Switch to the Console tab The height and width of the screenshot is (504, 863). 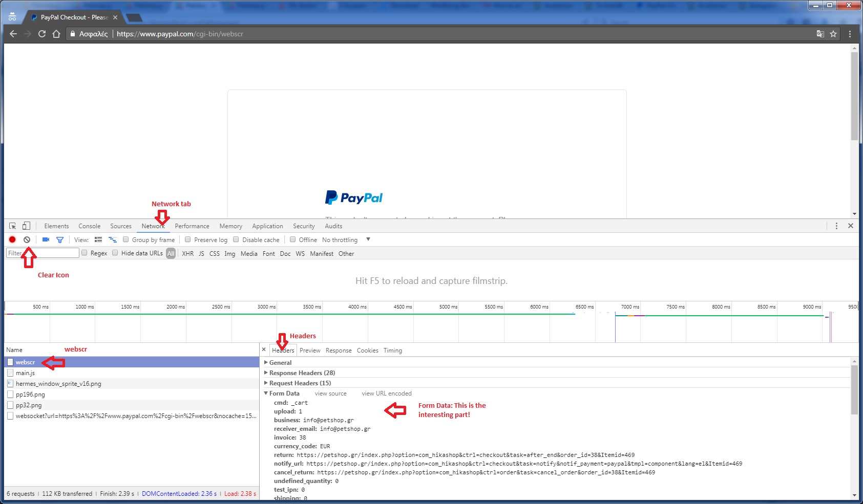pos(90,226)
